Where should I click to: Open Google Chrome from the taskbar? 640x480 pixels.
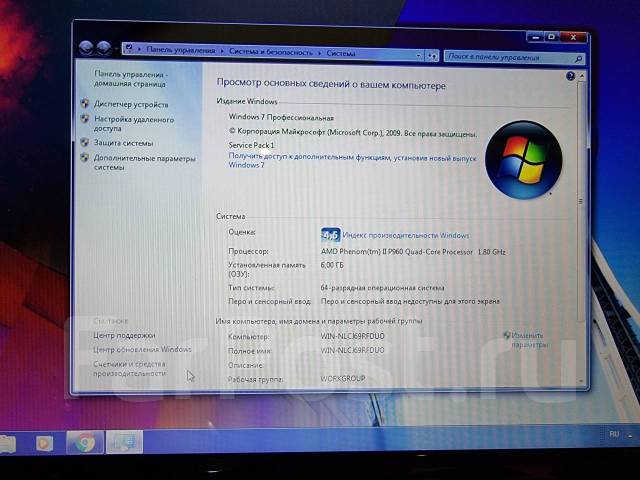point(84,442)
